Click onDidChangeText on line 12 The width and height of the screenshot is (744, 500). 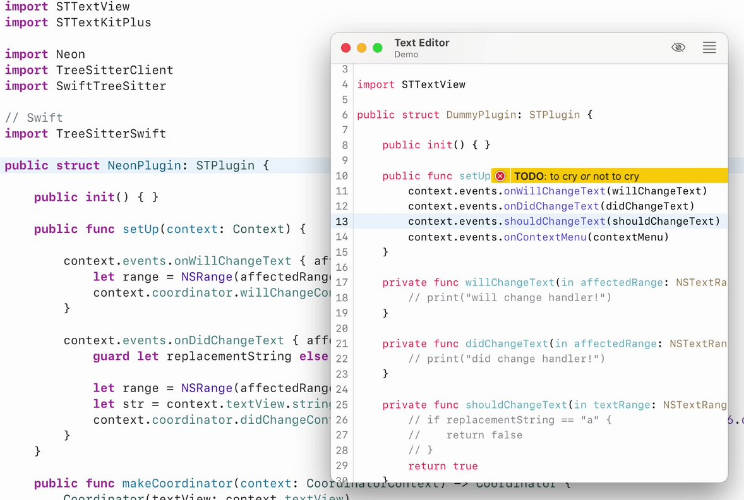(x=551, y=206)
